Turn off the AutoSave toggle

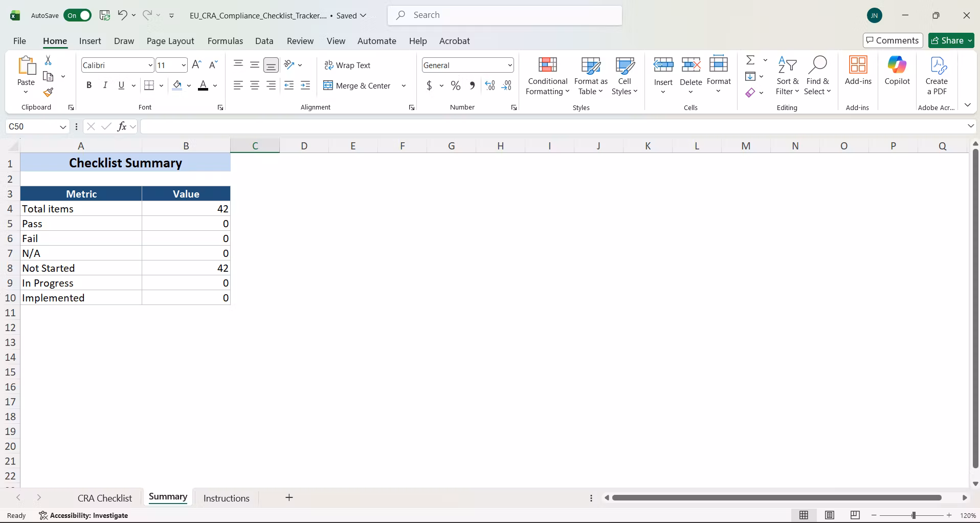click(x=78, y=15)
